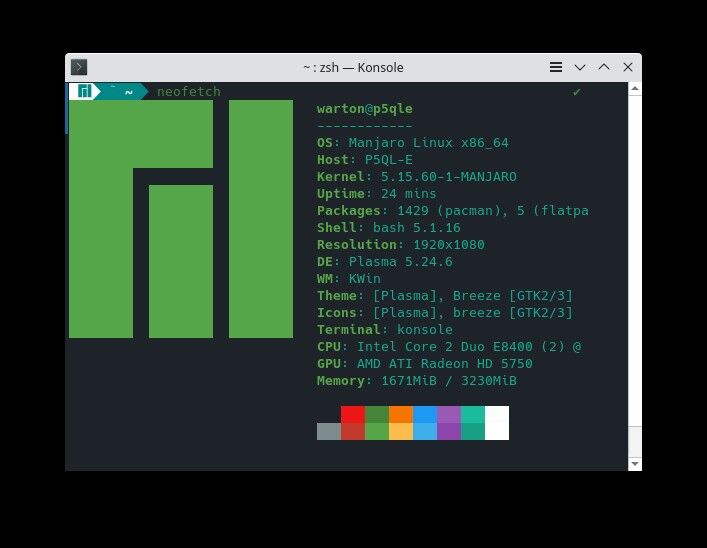Click the GPU: AMD ATI Radeon line
The width and height of the screenshot is (707, 548).
pyautogui.click(x=425, y=364)
